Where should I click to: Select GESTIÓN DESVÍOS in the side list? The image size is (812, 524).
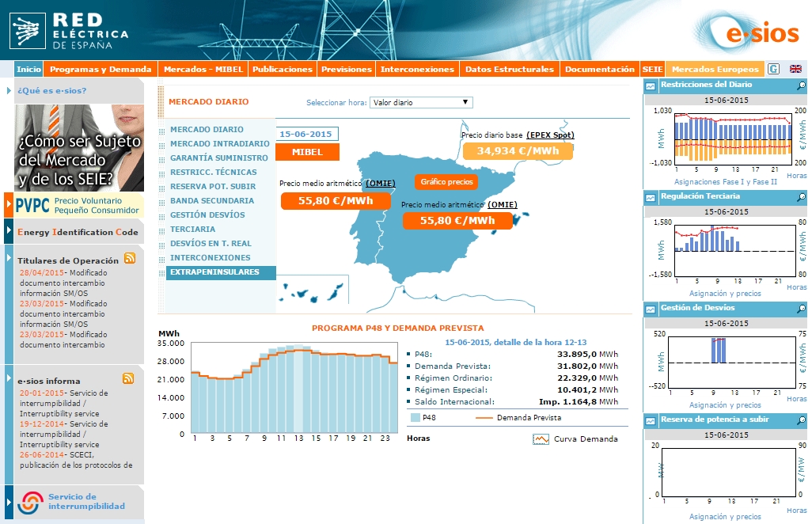207,215
